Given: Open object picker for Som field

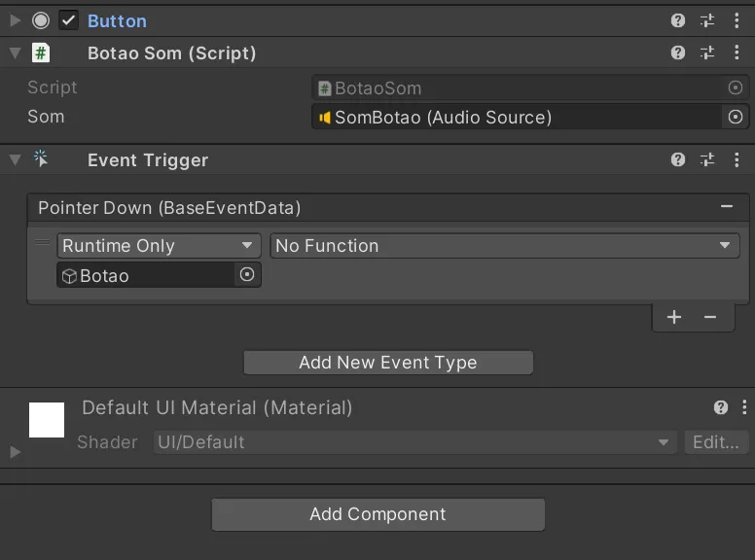Looking at the screenshot, I should [736, 117].
